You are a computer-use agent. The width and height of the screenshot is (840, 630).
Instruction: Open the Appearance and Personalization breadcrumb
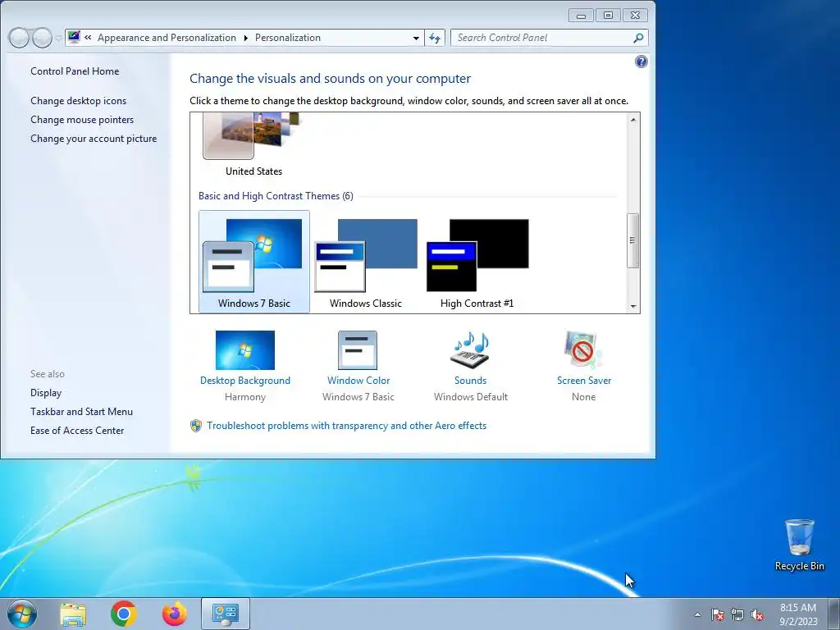coord(167,38)
